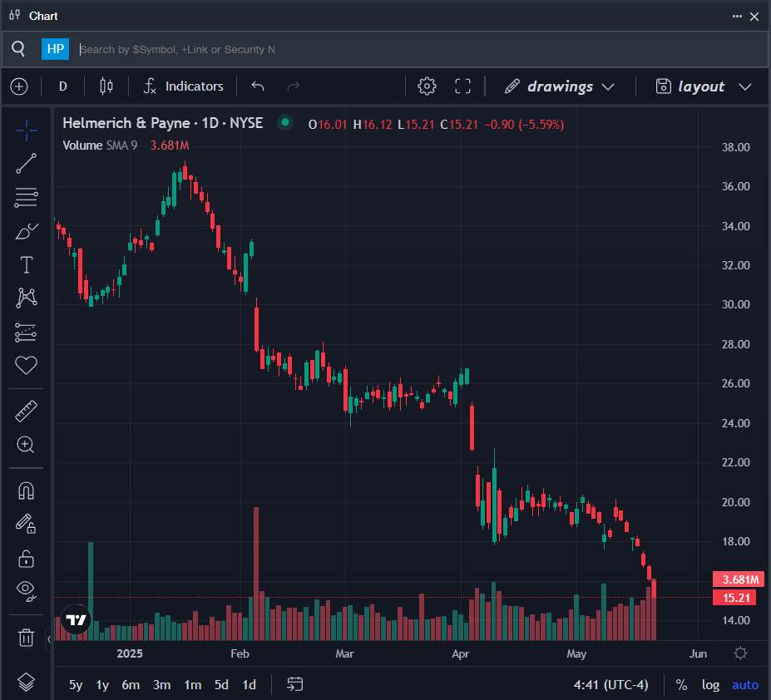Expand the layout dropdown
The width and height of the screenshot is (771, 700).
click(x=704, y=86)
